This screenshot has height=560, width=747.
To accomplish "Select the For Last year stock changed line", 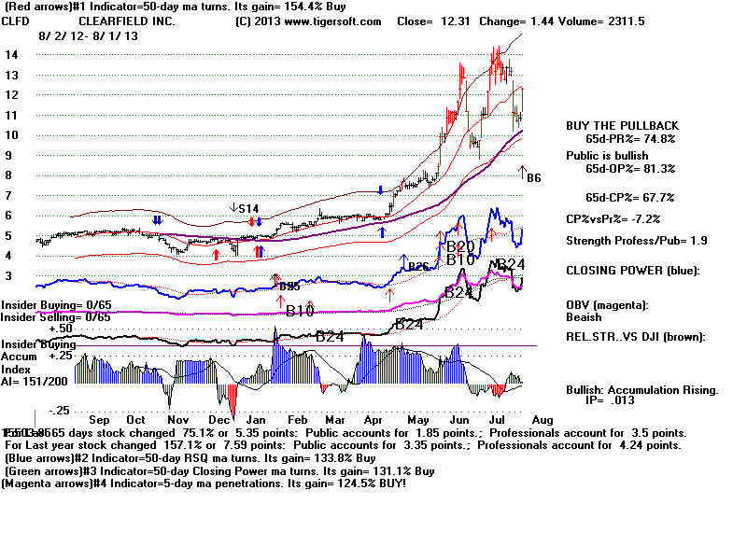I will click(x=343, y=445).
